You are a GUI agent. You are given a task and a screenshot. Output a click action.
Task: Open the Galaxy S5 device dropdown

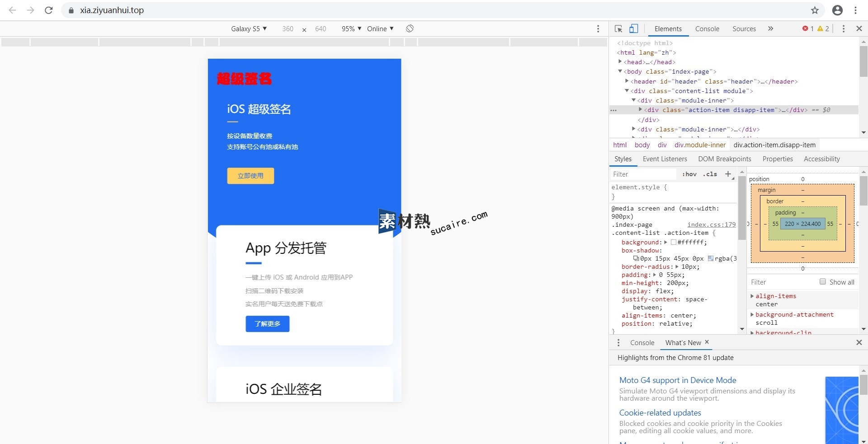pyautogui.click(x=249, y=28)
